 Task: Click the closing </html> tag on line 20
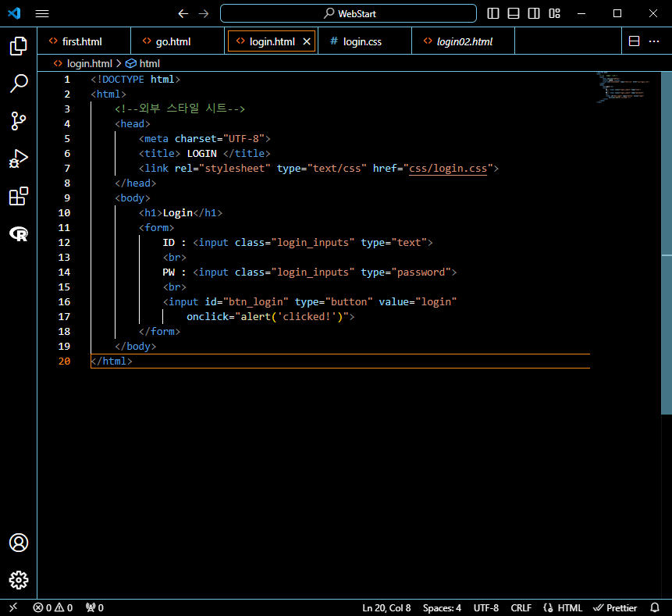[112, 361]
